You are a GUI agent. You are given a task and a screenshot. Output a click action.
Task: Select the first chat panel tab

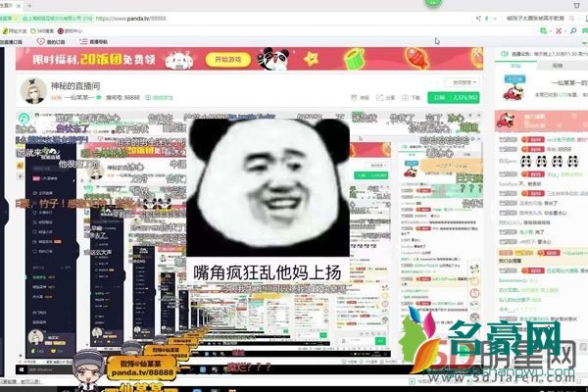(515, 66)
